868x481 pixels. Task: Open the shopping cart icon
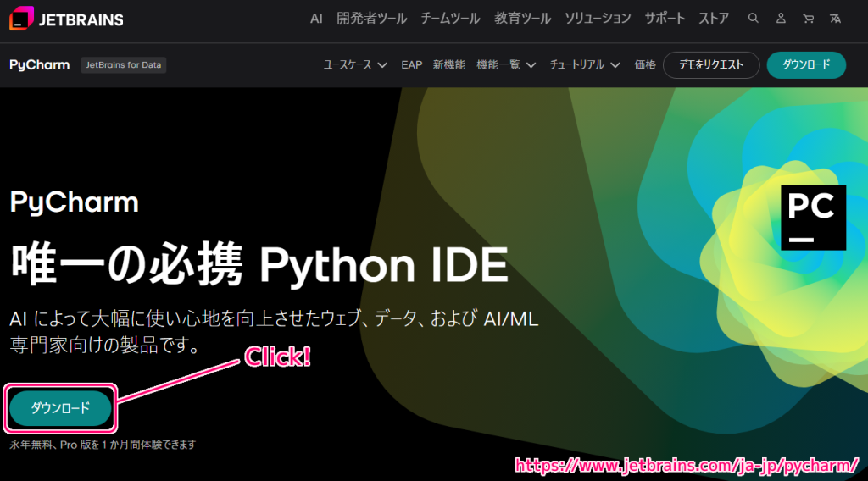coord(808,19)
